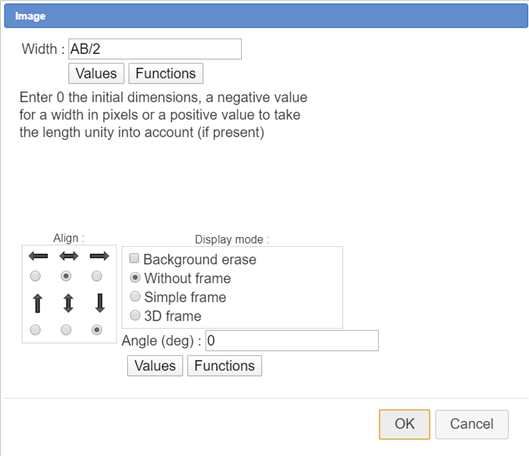The image size is (529, 456).
Task: Select the bottom vertical align down-arrow icon
Action: tap(100, 303)
